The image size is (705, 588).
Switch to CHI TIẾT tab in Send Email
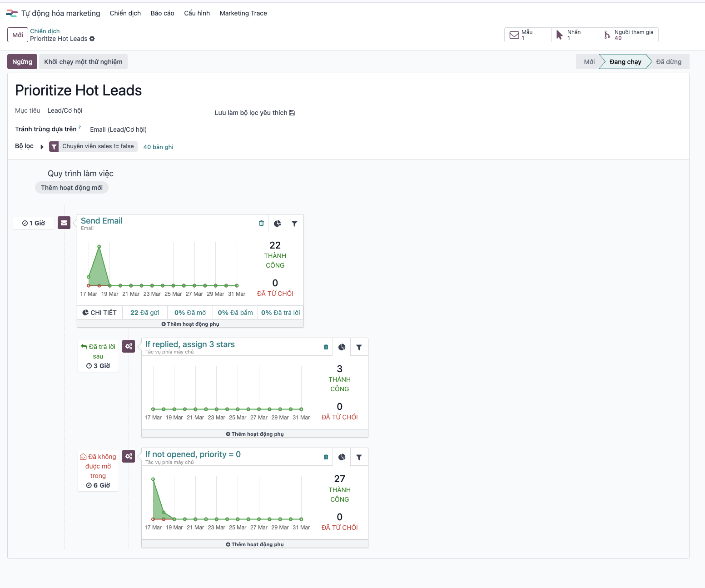click(99, 313)
